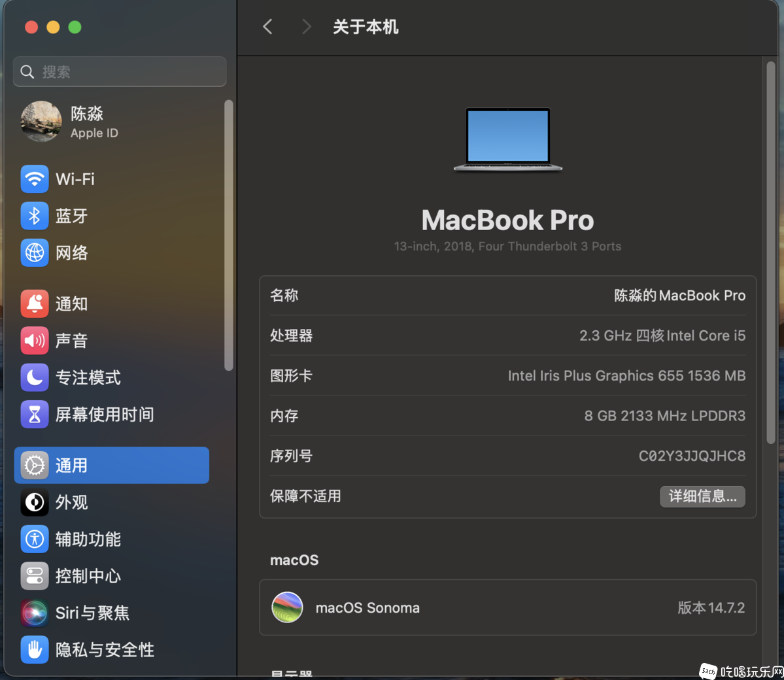Go back with the left chevron
Image resolution: width=784 pixels, height=680 pixels.
[x=267, y=27]
